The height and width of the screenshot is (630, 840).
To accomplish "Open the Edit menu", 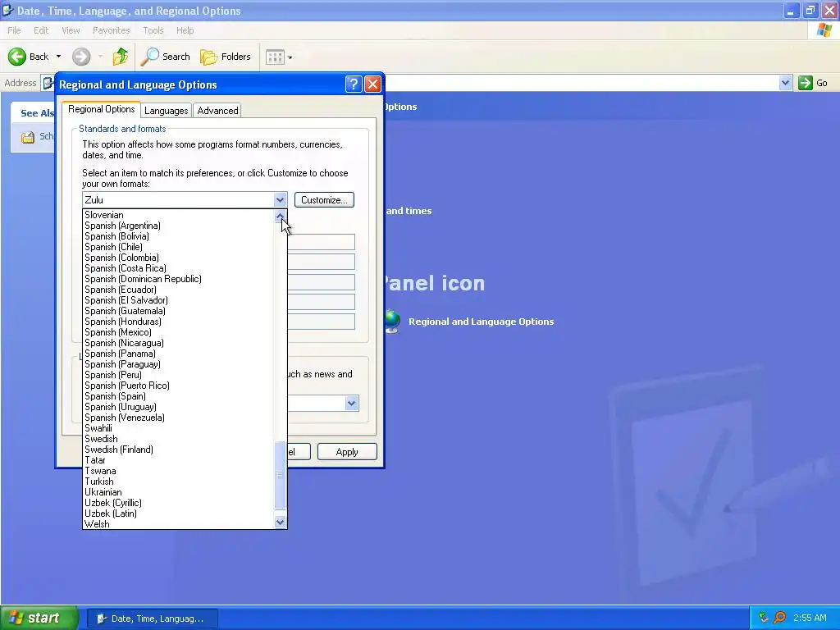I will pos(41,30).
